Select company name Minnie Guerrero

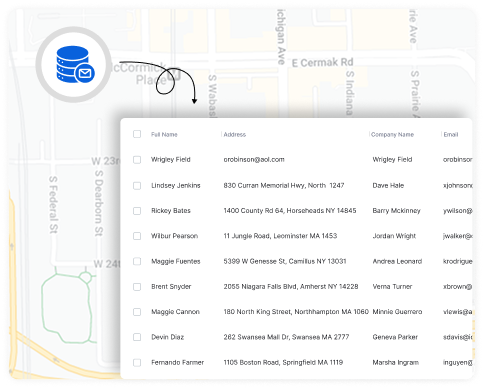pyautogui.click(x=397, y=312)
